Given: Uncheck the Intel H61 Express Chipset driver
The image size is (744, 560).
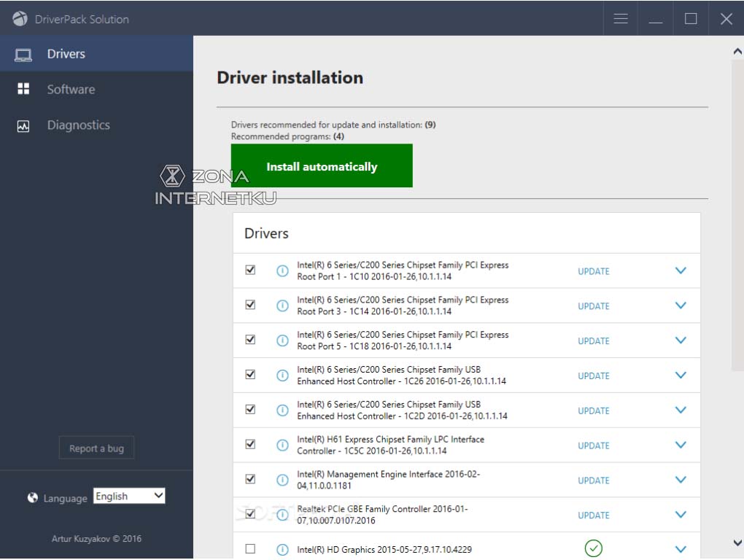Looking at the screenshot, I should click(250, 445).
